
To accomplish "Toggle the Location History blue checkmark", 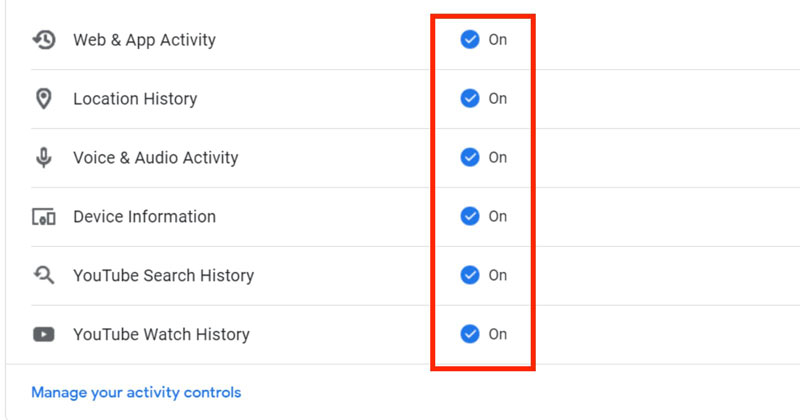I will [470, 99].
